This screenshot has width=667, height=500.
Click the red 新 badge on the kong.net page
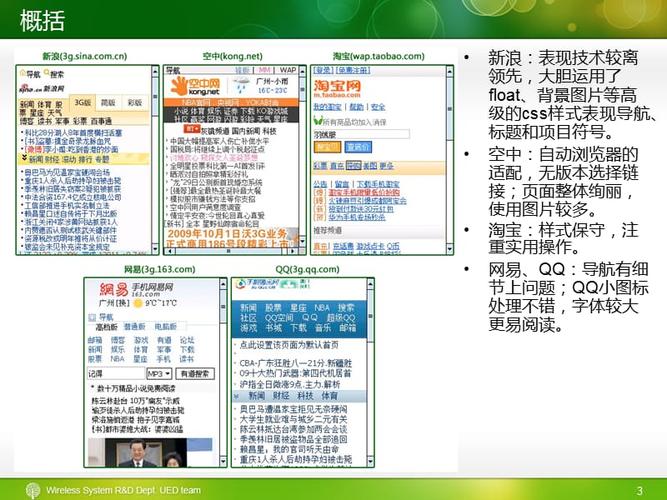[191, 129]
